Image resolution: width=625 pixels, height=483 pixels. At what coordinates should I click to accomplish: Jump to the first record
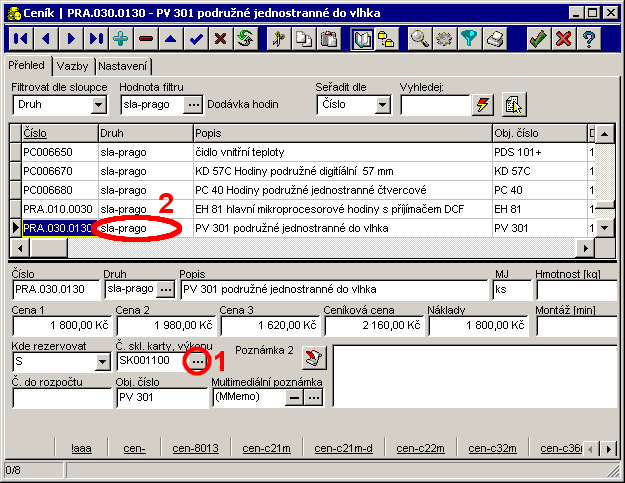point(19,39)
